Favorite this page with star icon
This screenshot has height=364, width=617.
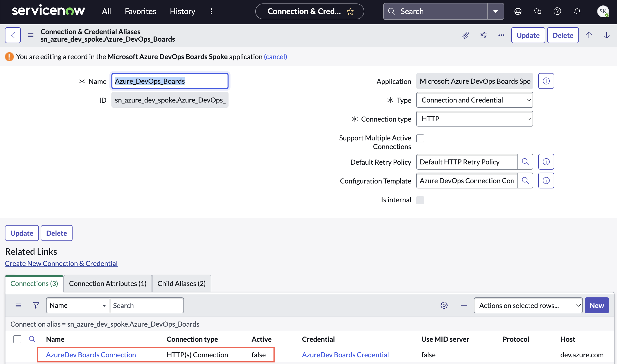350,11
